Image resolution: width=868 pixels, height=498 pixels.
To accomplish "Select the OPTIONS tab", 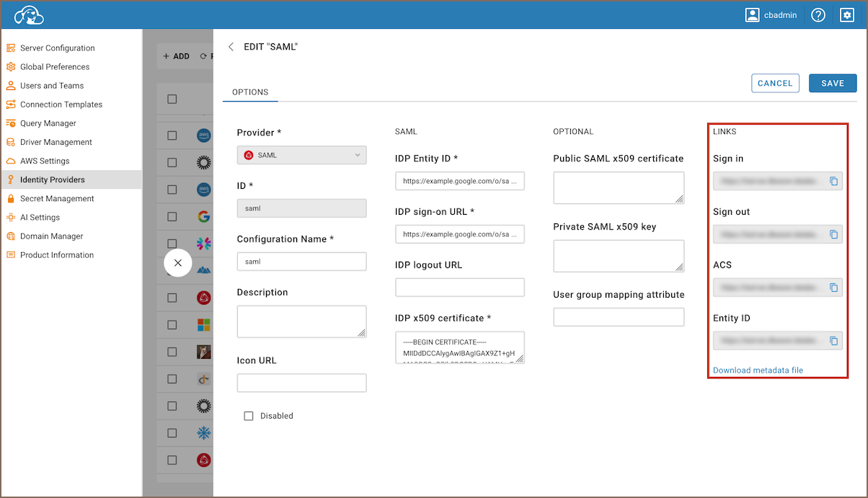I will [250, 92].
